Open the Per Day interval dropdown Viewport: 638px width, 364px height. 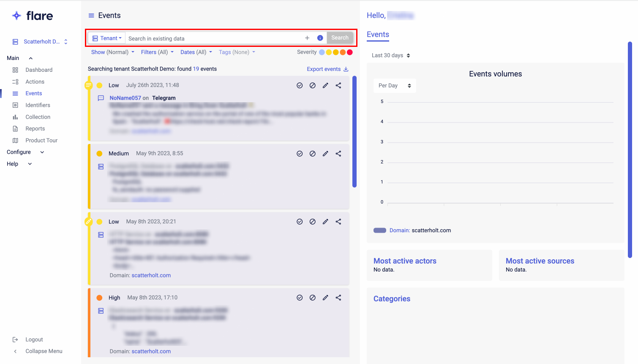tap(395, 86)
